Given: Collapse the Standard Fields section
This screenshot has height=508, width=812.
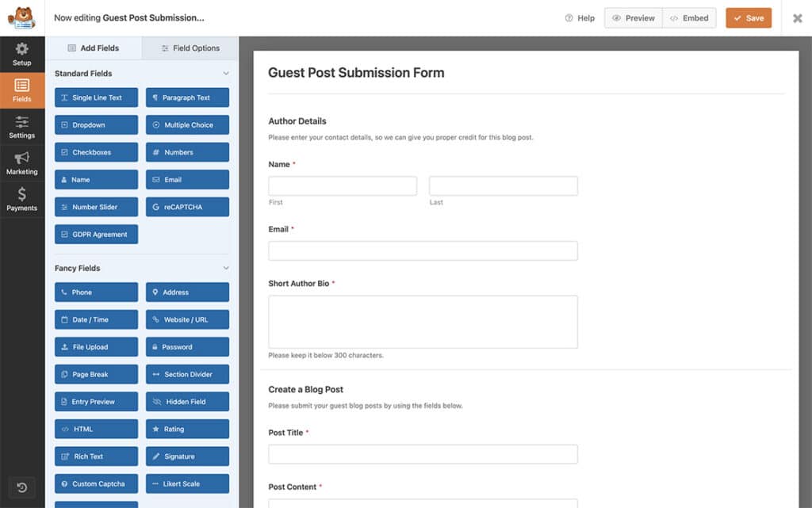Looking at the screenshot, I should tap(227, 73).
